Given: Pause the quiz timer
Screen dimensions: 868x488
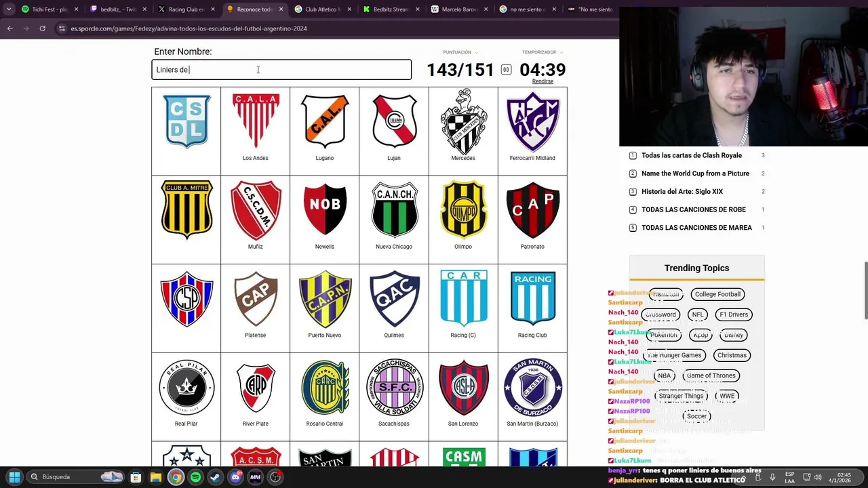Looking at the screenshot, I should click(506, 70).
